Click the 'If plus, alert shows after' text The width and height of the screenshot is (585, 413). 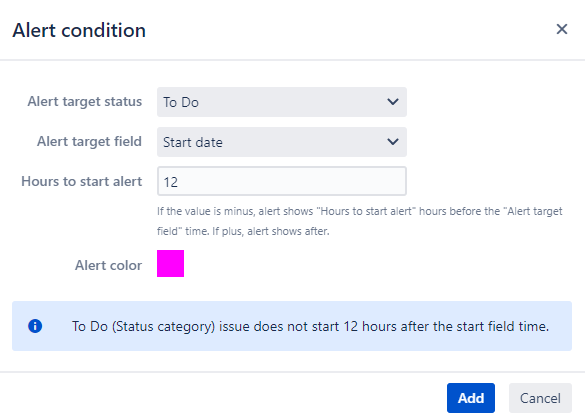click(x=271, y=231)
